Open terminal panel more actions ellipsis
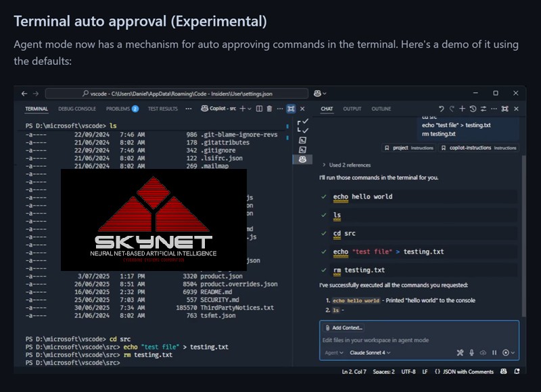Screen dimensions: 541x392 pyautogui.click(x=280, y=109)
